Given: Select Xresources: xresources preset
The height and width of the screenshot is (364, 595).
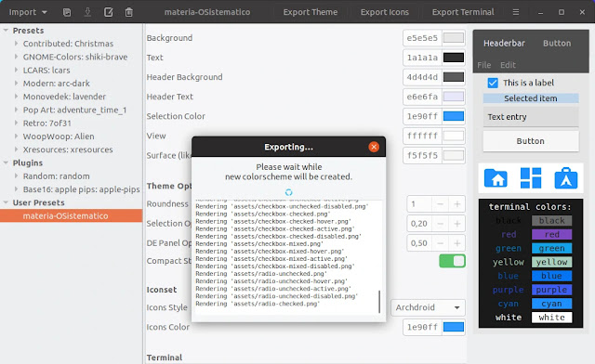Looking at the screenshot, I should [x=68, y=149].
